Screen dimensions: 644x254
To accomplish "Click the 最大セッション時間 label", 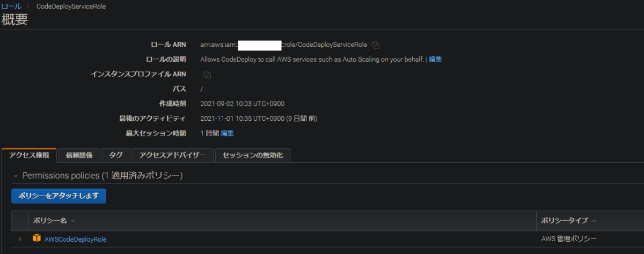I will pos(156,133).
